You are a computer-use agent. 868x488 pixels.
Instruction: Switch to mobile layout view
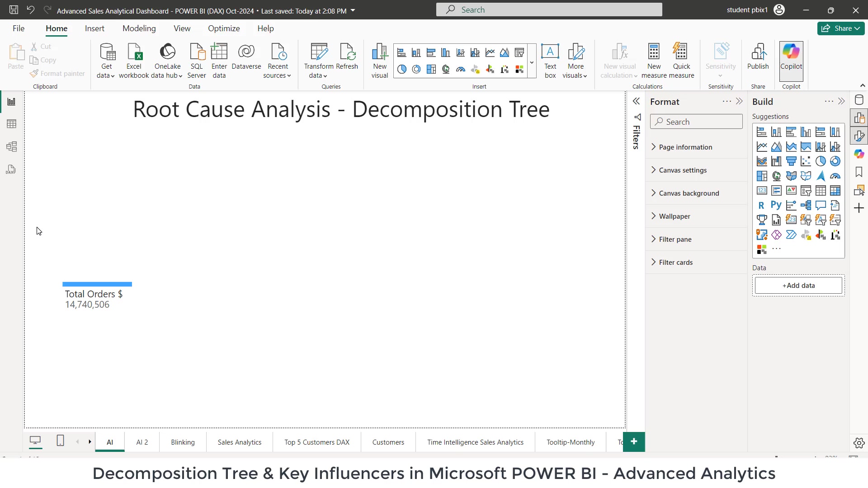pyautogui.click(x=60, y=441)
